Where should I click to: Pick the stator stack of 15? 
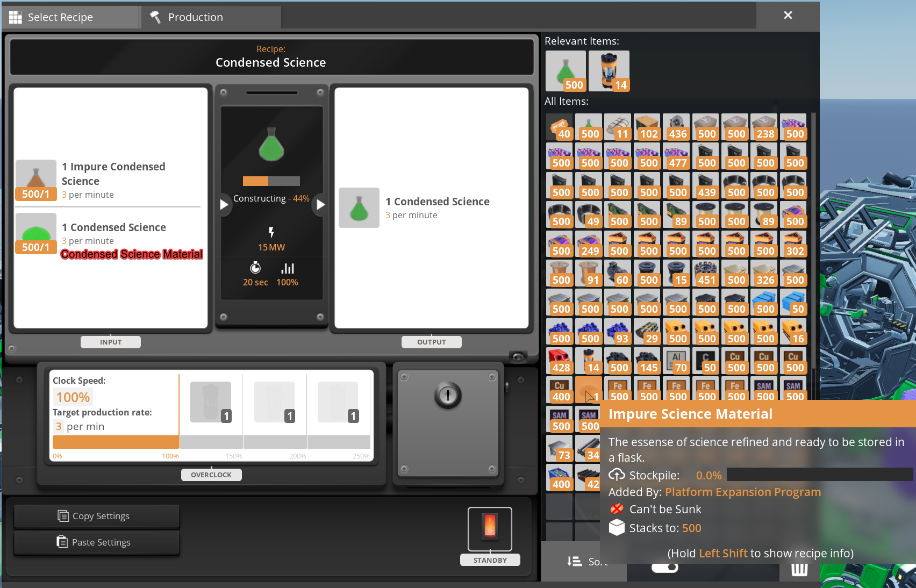tap(676, 273)
